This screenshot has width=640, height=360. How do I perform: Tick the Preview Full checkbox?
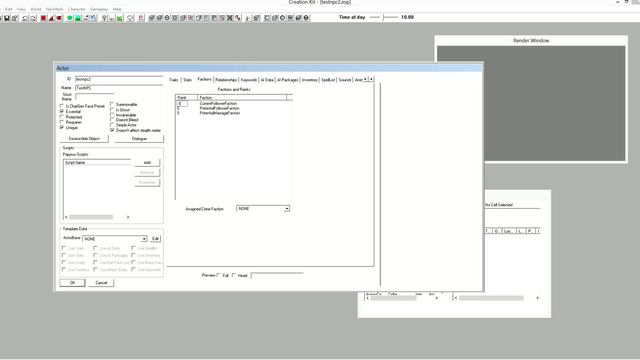pos(219,275)
